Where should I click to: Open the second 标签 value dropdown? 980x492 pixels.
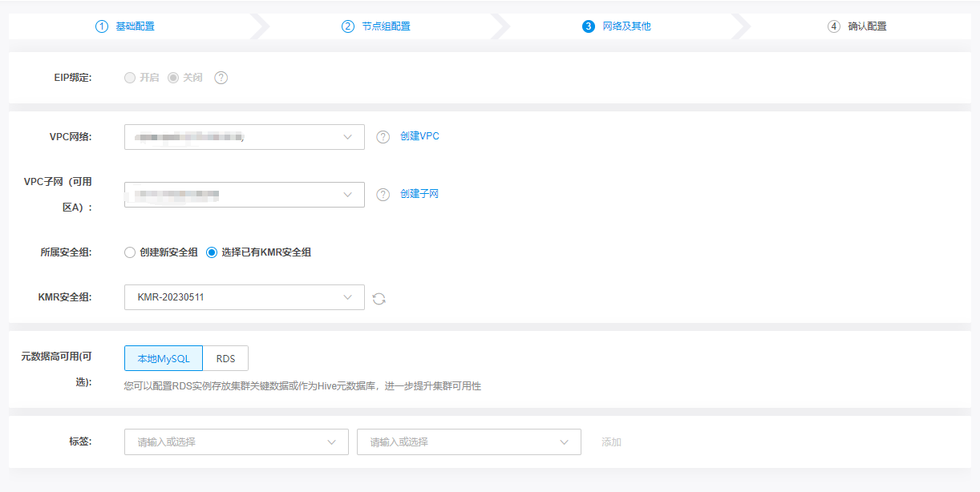468,442
